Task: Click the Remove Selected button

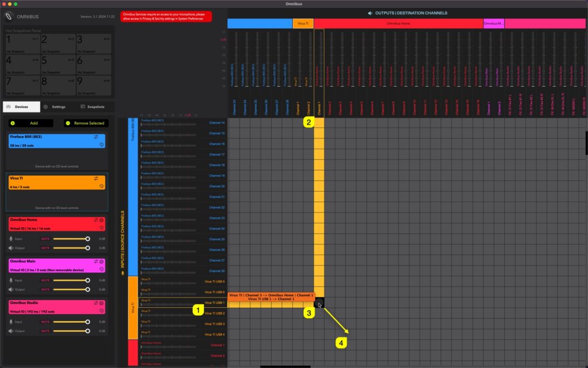Action: coord(86,123)
